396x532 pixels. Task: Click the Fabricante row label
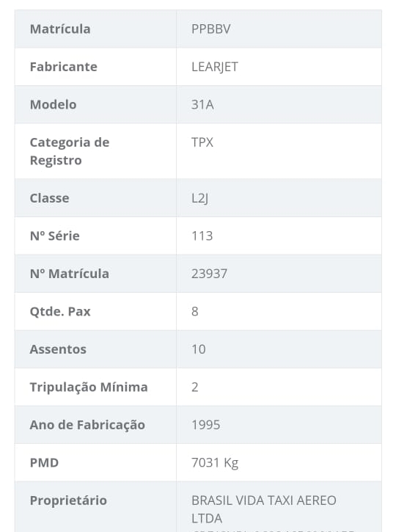tap(64, 67)
